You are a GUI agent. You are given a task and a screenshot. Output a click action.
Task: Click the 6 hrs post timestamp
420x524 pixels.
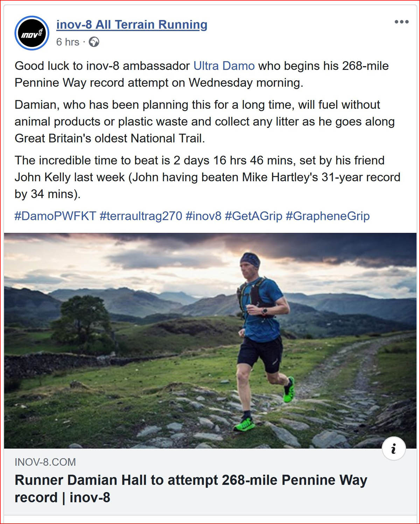pyautogui.click(x=68, y=42)
